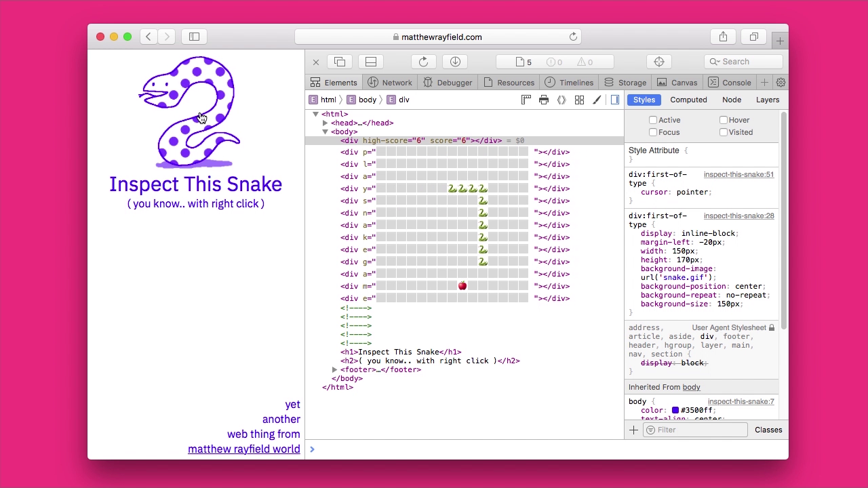Select the div high-score element row
The height and width of the screenshot is (488, 868).
point(465,140)
